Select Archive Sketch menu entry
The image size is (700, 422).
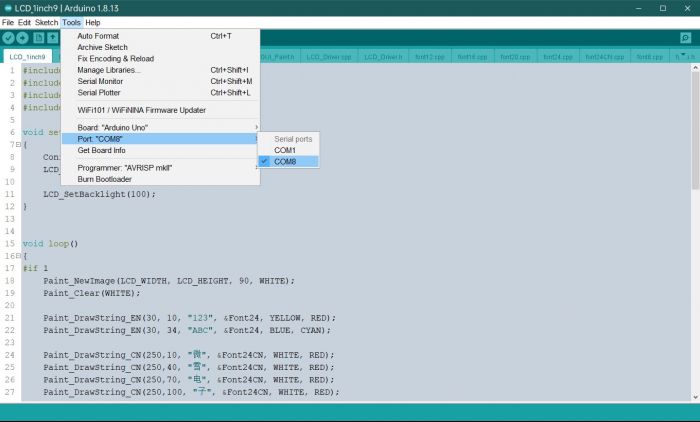coord(160,47)
